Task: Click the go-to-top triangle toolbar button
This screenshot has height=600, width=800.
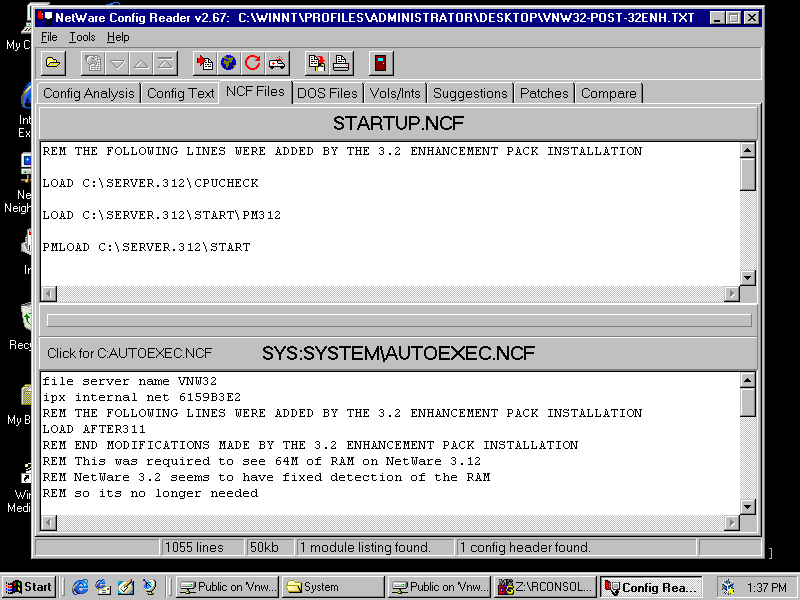Action: [165, 63]
